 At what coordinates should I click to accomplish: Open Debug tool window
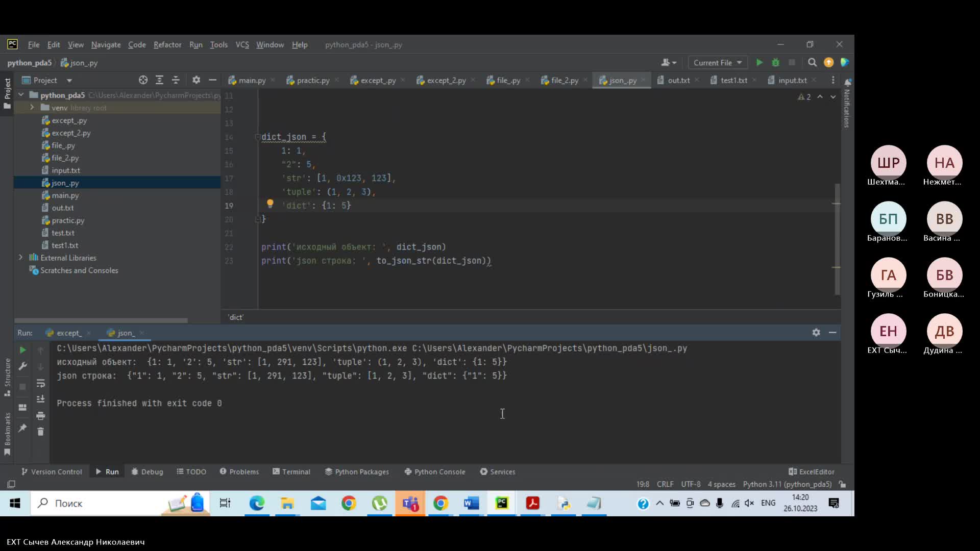[147, 472]
